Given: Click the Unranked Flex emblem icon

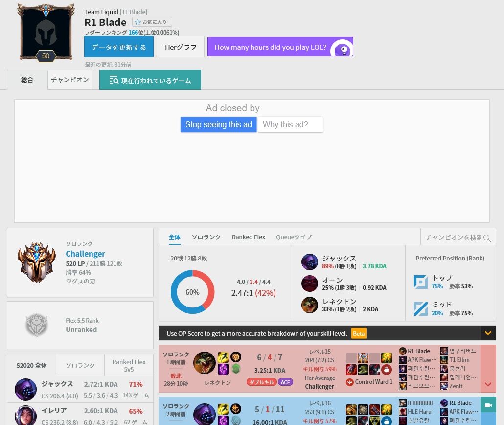Looking at the screenshot, I should 37,325.
